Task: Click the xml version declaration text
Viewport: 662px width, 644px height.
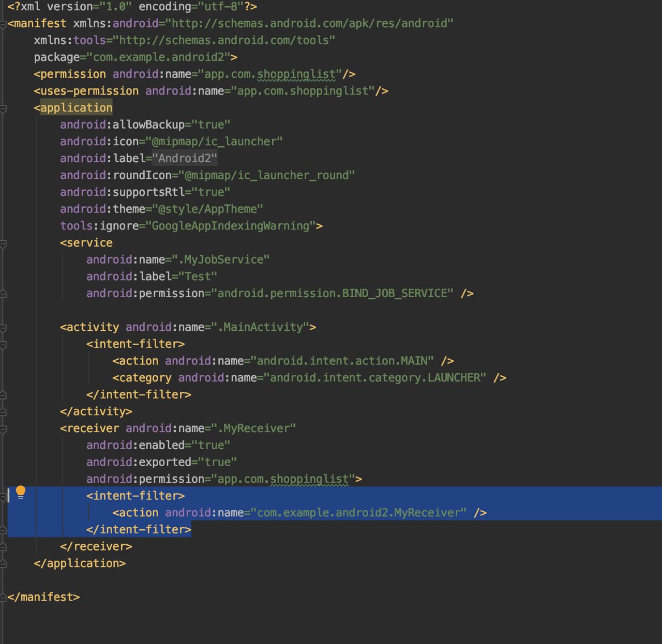Action: 132,7
